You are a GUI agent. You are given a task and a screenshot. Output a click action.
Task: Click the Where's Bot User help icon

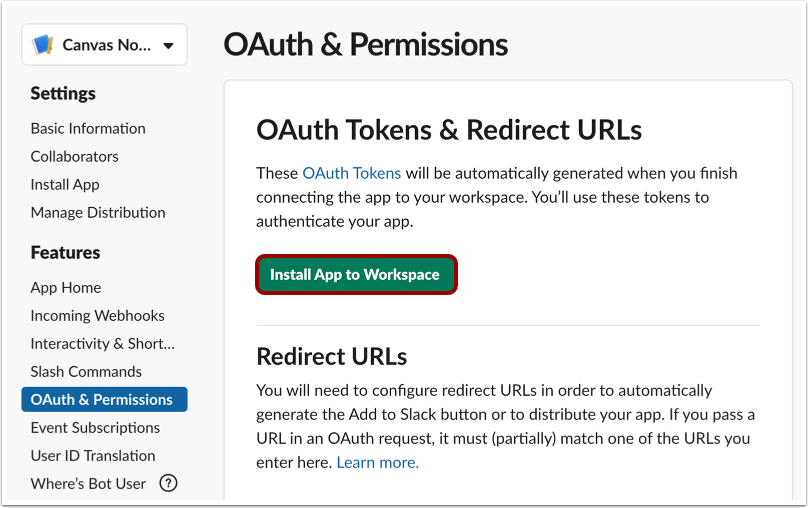(x=168, y=484)
